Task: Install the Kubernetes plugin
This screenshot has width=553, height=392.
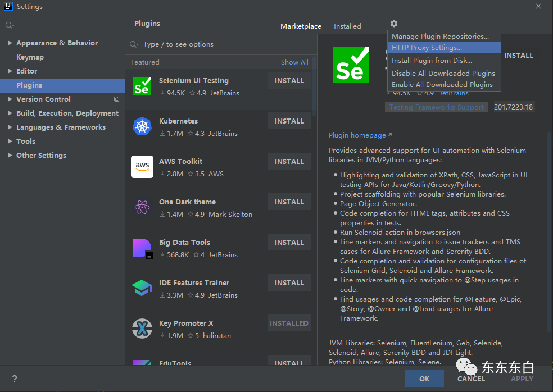Action: [289, 121]
